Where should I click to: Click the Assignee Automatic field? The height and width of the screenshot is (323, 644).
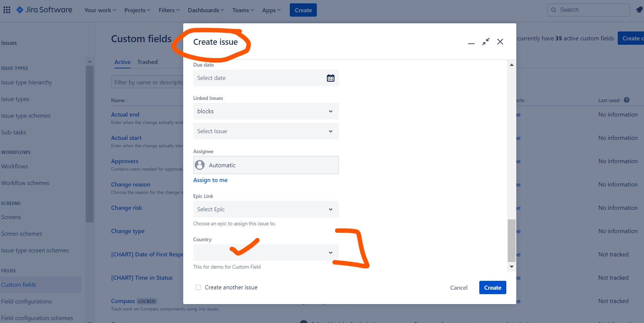point(266,165)
